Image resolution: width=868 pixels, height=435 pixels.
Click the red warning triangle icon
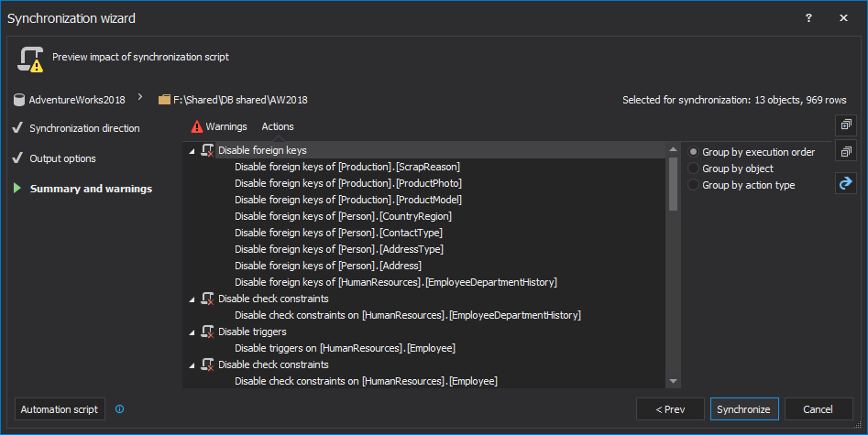(196, 126)
